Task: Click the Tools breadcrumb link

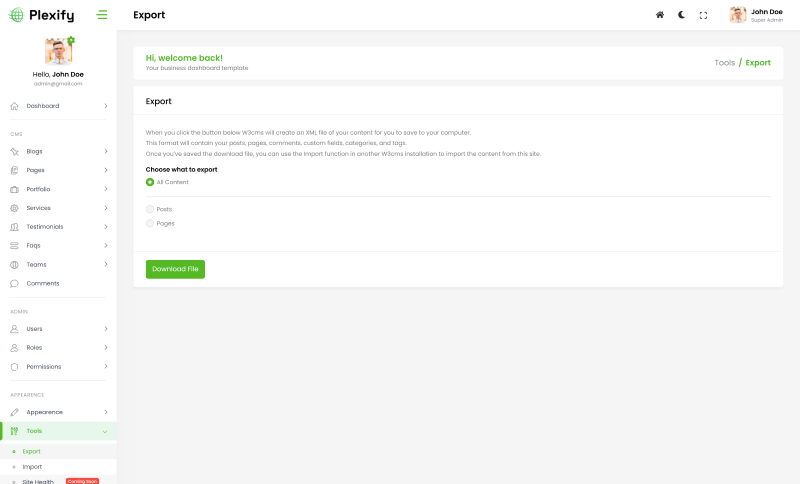Action: [724, 62]
